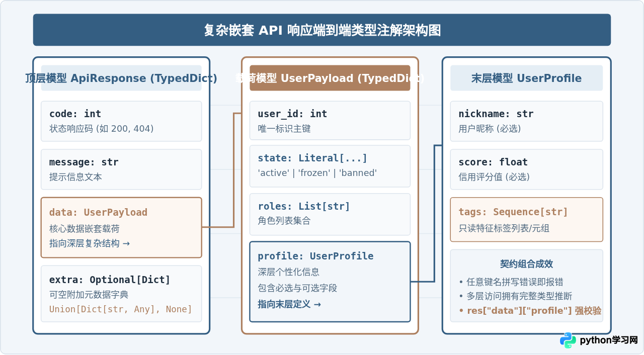
Task: Click '任意键名拼写错误即报错' bullet
Action: 511,282
